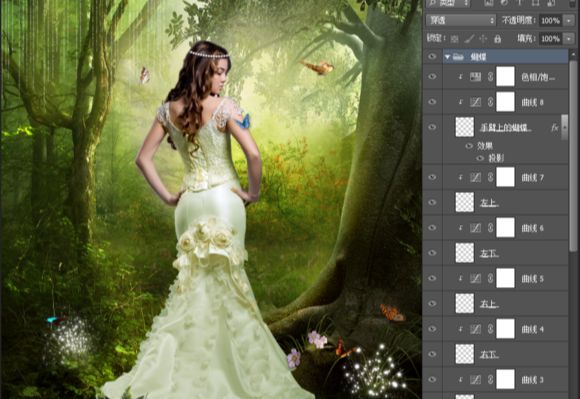Open the layer filter type dropdown

[x=448, y=3]
